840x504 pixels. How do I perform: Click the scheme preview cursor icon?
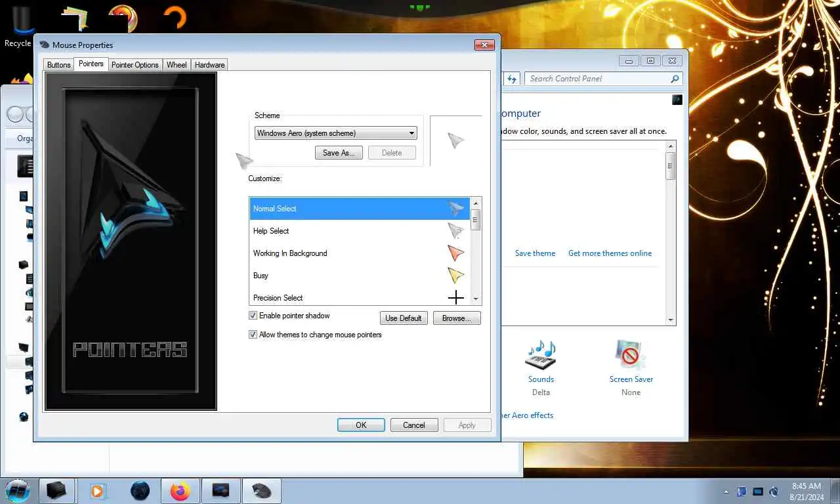[x=455, y=140]
